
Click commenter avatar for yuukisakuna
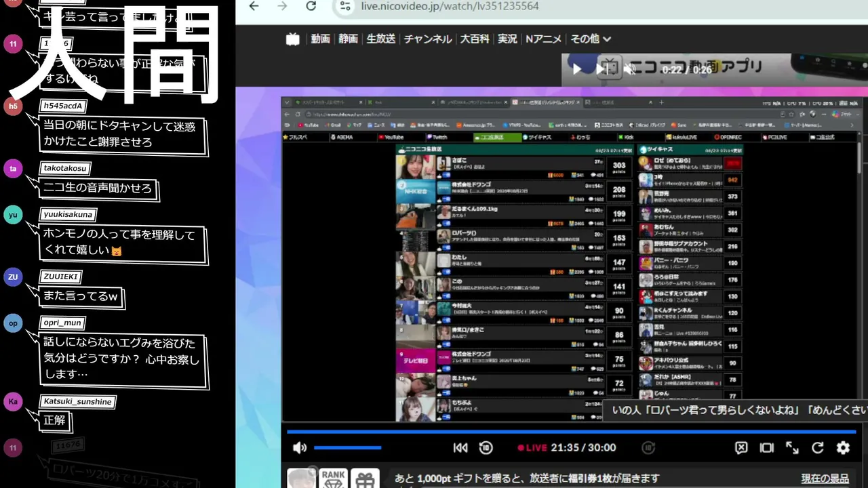(x=13, y=215)
